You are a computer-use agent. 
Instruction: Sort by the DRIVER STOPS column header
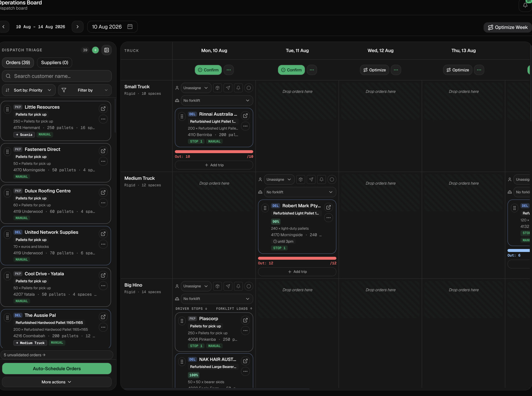click(191, 308)
